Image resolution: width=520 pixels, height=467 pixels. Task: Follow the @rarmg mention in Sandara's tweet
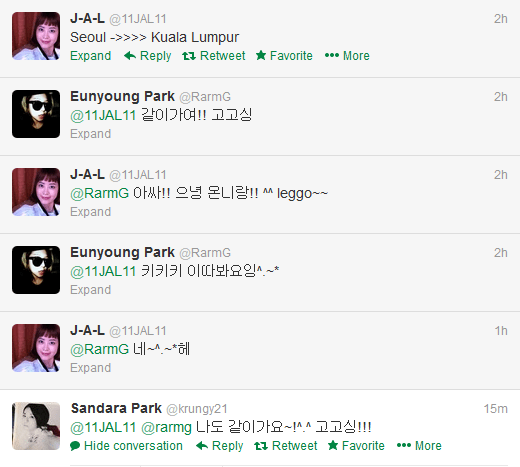[x=166, y=427]
